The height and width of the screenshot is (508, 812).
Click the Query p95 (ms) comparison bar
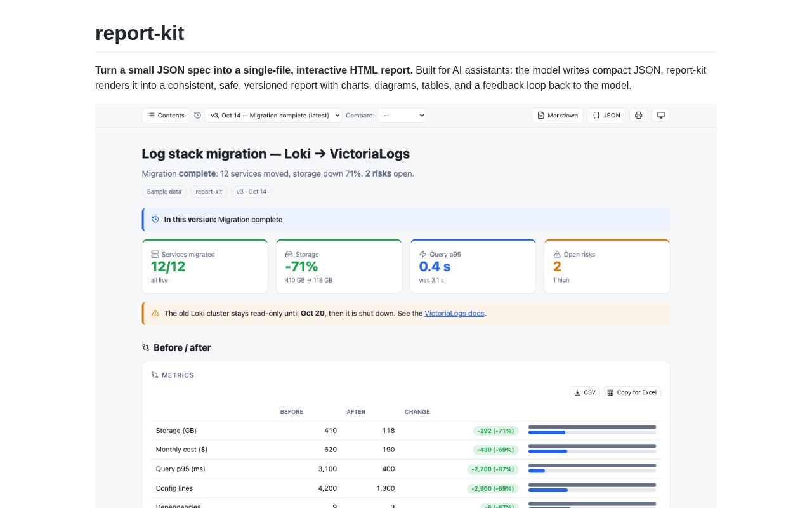click(592, 468)
